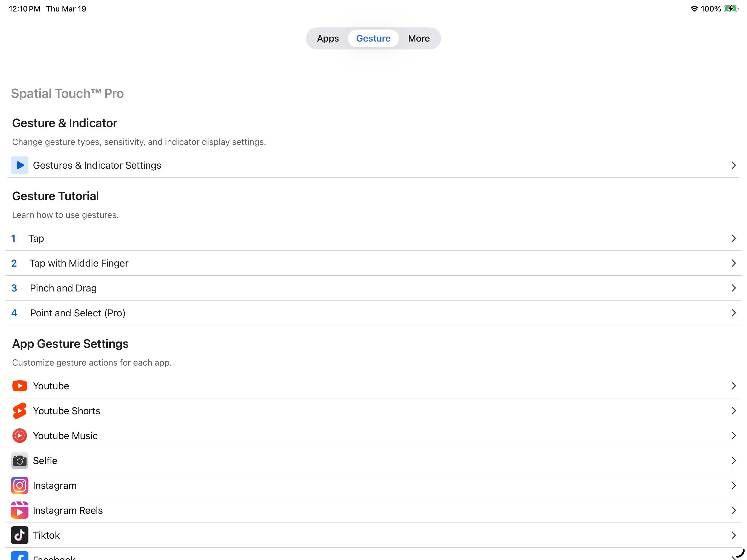Tap the blue play icon for Gestures settings
The height and width of the screenshot is (560, 747).
point(20,165)
